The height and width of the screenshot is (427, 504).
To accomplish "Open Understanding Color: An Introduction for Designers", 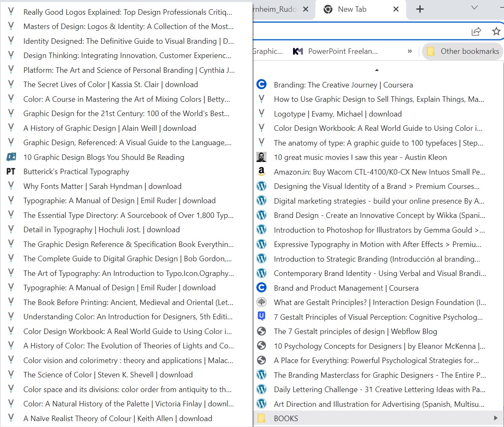I will (126, 316).
